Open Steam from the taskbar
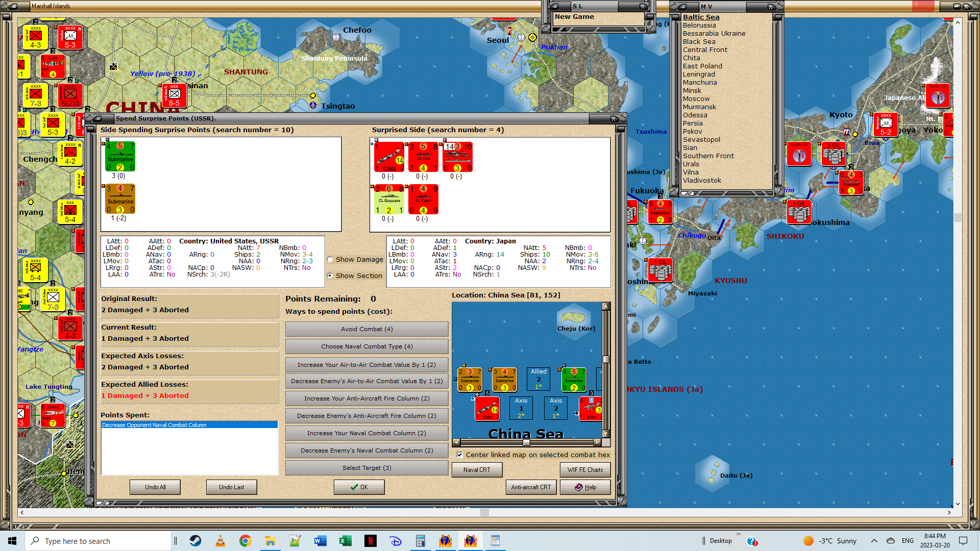 pos(195,541)
